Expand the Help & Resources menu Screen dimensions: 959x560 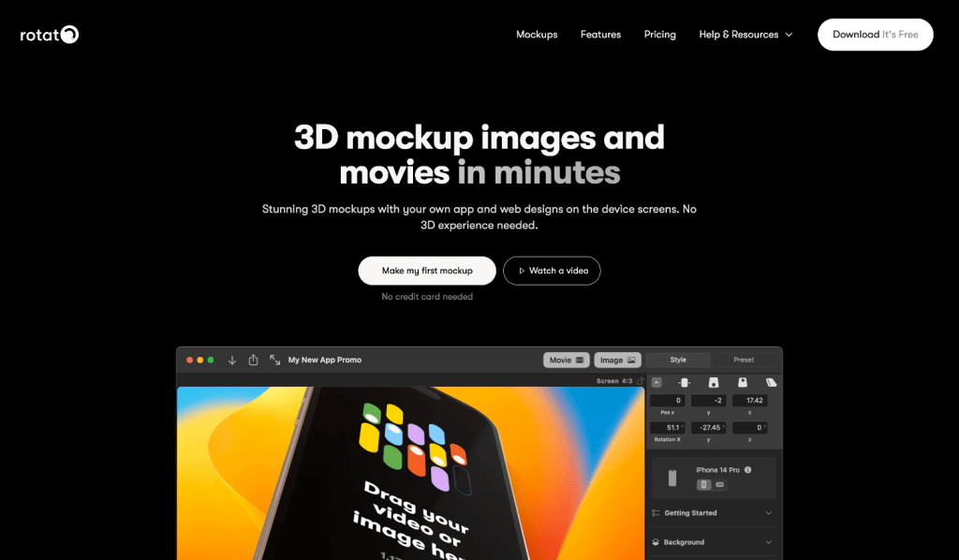tap(745, 35)
